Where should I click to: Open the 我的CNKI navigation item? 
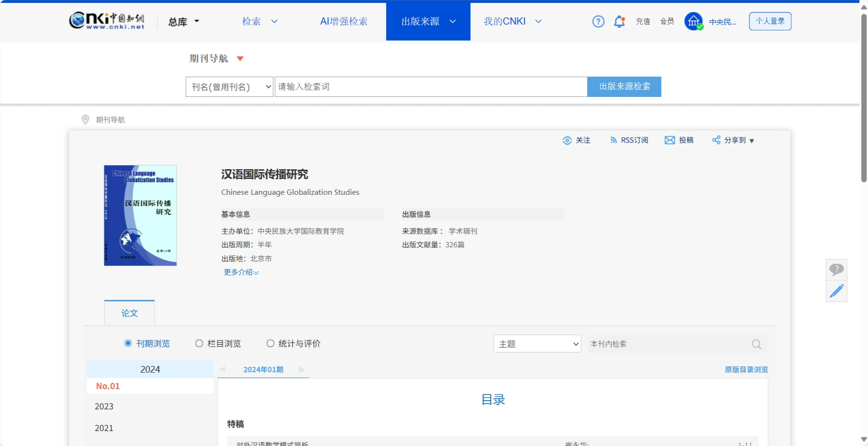click(505, 21)
